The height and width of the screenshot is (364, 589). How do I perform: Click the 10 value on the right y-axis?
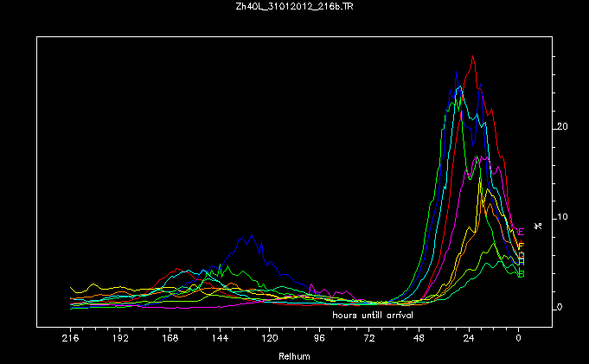[x=562, y=216]
